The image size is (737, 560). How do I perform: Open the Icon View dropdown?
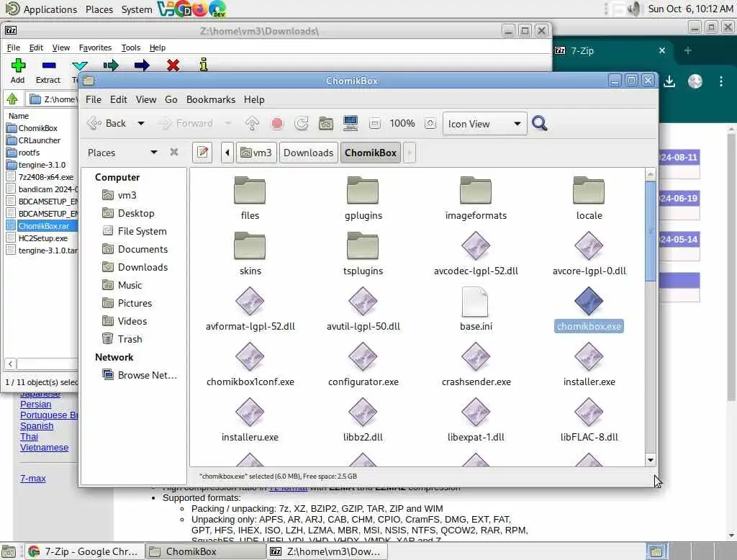click(484, 124)
